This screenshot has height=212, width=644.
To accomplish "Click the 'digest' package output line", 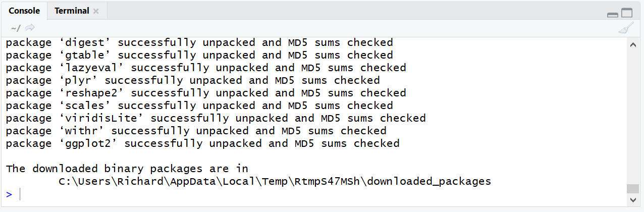I will coord(199,42).
